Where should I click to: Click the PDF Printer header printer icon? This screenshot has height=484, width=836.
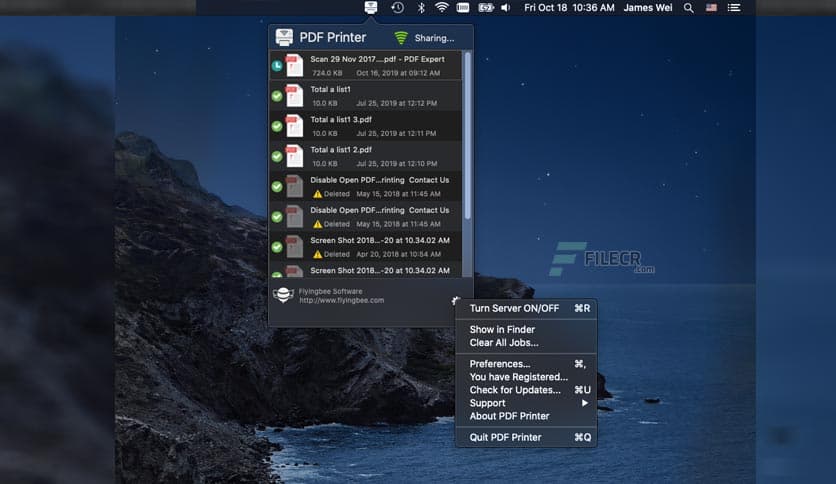point(284,37)
